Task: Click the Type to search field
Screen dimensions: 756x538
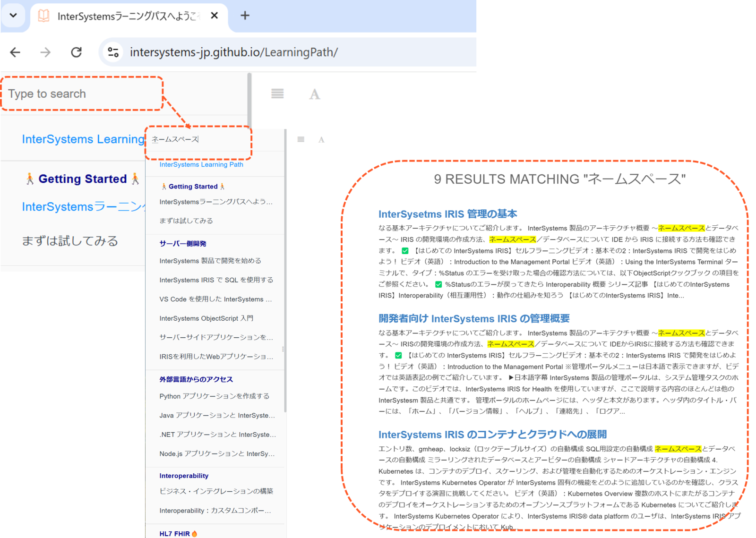Action: click(x=83, y=94)
